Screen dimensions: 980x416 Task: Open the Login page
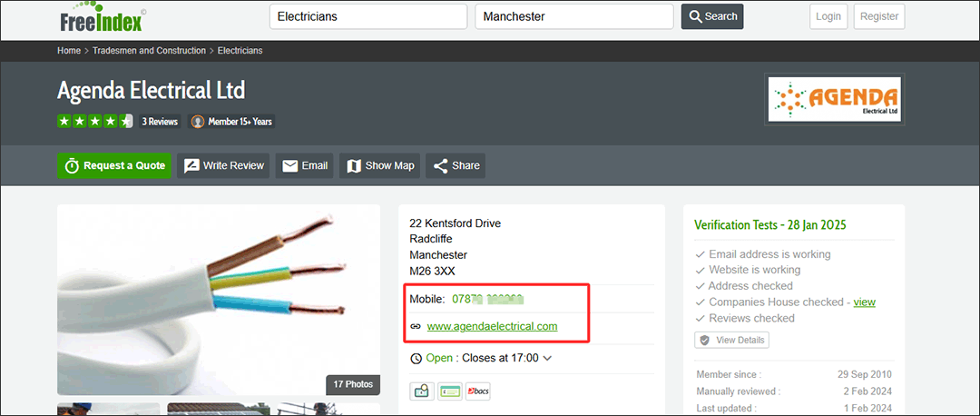(828, 17)
